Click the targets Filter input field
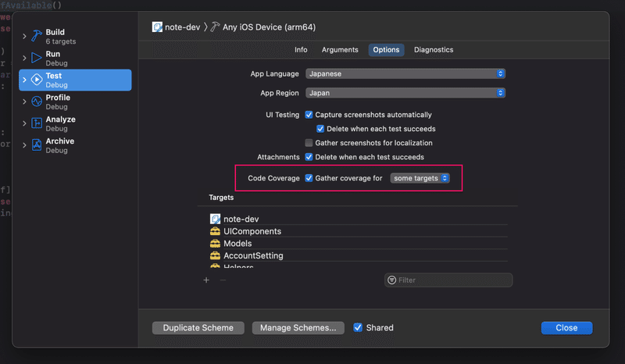The height and width of the screenshot is (364, 625). [448, 280]
